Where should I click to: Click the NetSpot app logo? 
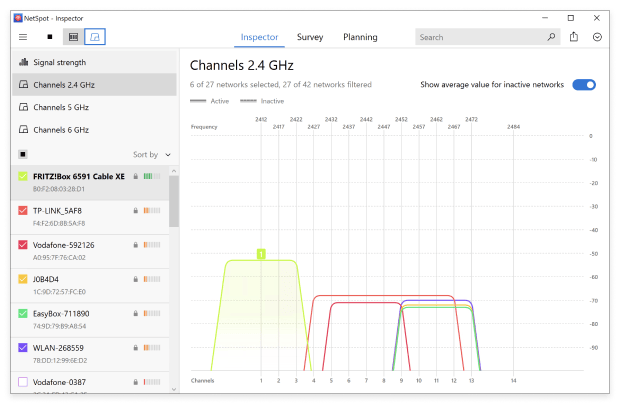pyautogui.click(x=18, y=18)
